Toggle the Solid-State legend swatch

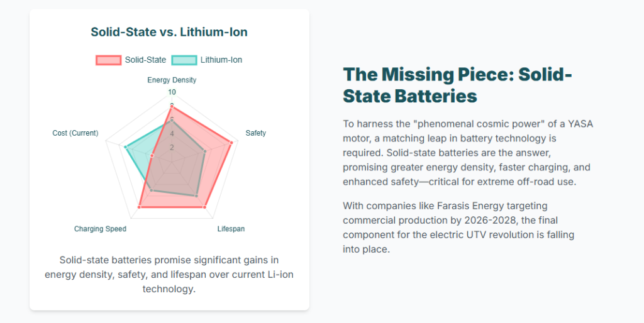click(108, 60)
